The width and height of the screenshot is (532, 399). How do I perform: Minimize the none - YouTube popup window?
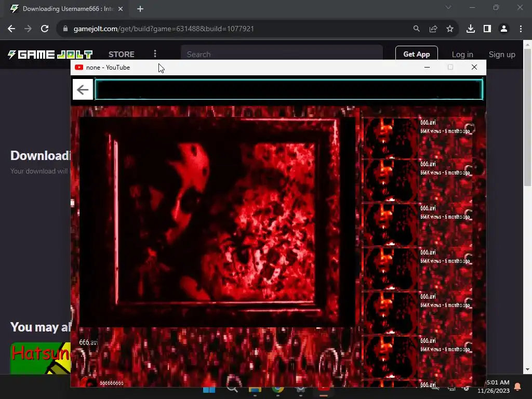427,68
